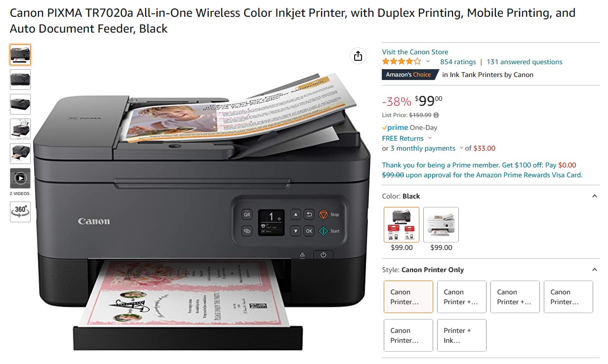Expand the FREE Returns dropdown
Image resolution: width=608 pixels, height=364 pixels.
(x=430, y=138)
